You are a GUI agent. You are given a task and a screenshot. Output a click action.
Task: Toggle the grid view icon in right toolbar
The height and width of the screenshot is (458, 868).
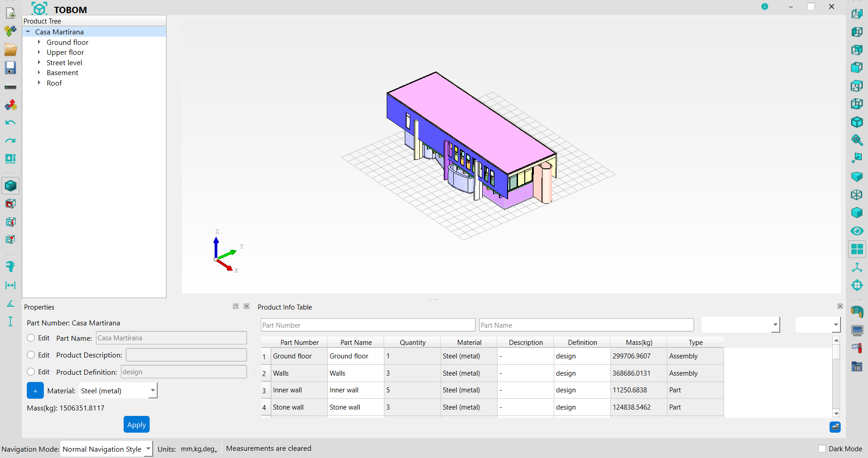coord(857,249)
